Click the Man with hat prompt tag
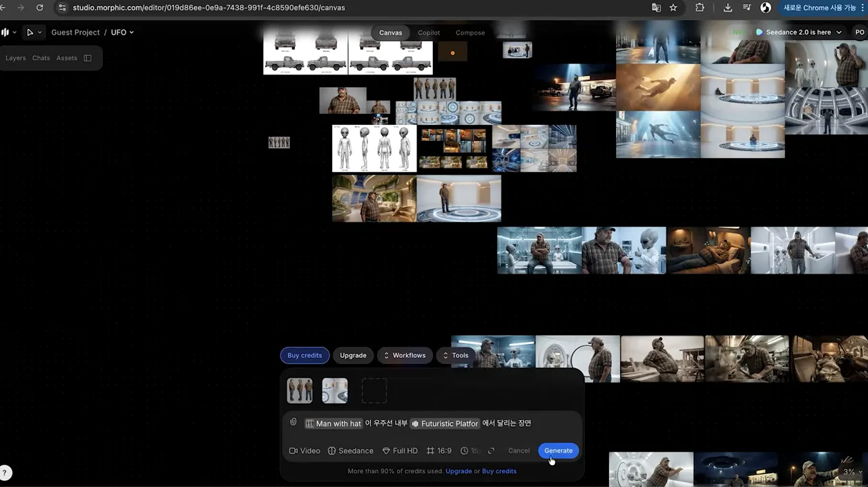This screenshot has height=487, width=868. [334, 423]
